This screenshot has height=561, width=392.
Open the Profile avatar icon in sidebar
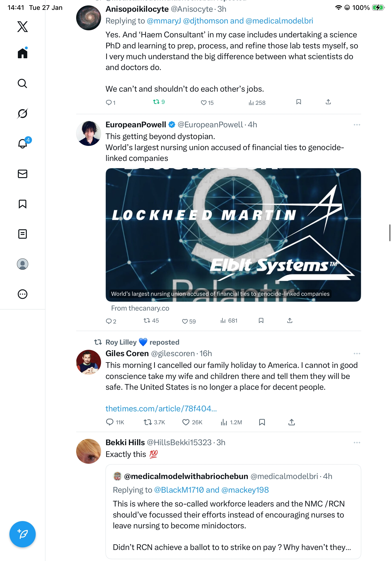coord(23,264)
